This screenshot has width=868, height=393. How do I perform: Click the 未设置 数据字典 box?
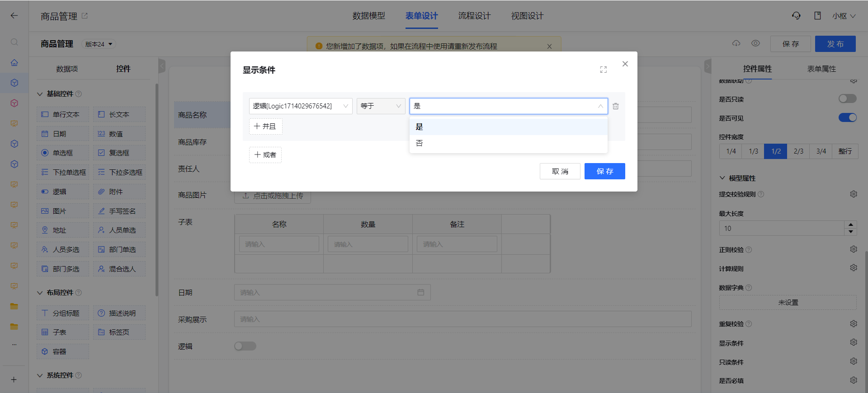788,302
